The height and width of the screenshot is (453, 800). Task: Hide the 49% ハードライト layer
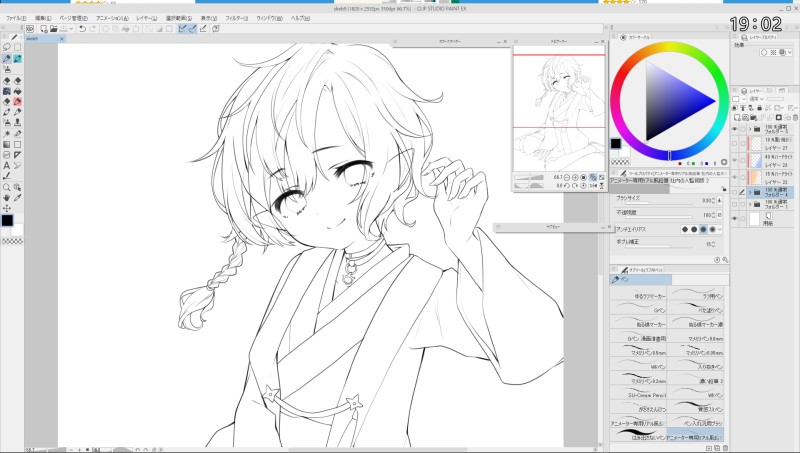coord(735,161)
